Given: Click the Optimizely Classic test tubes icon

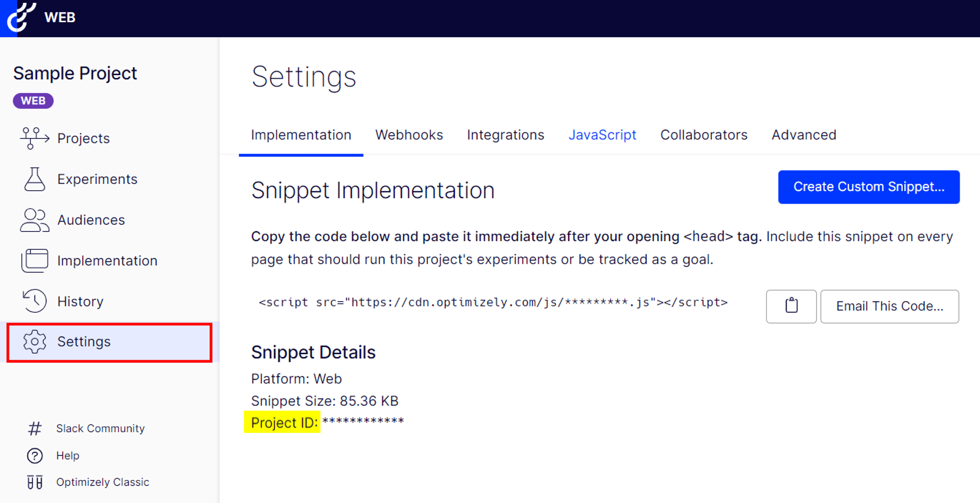Looking at the screenshot, I should tap(35, 482).
